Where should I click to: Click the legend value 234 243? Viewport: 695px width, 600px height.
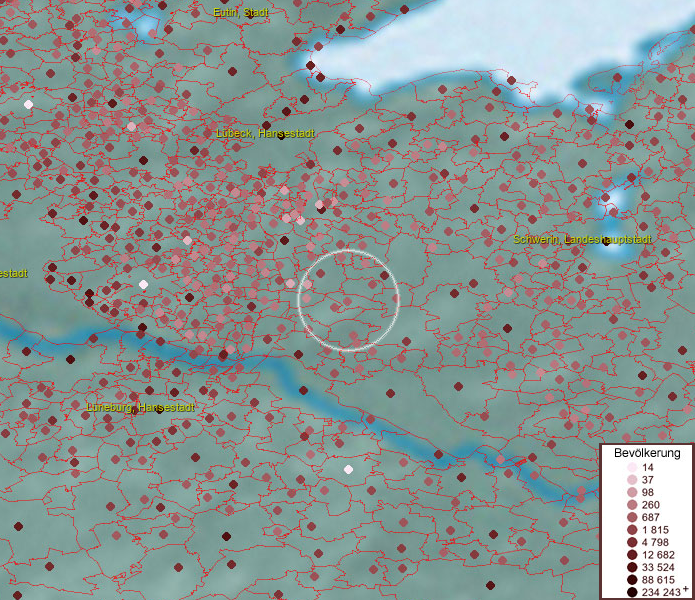pos(661,592)
